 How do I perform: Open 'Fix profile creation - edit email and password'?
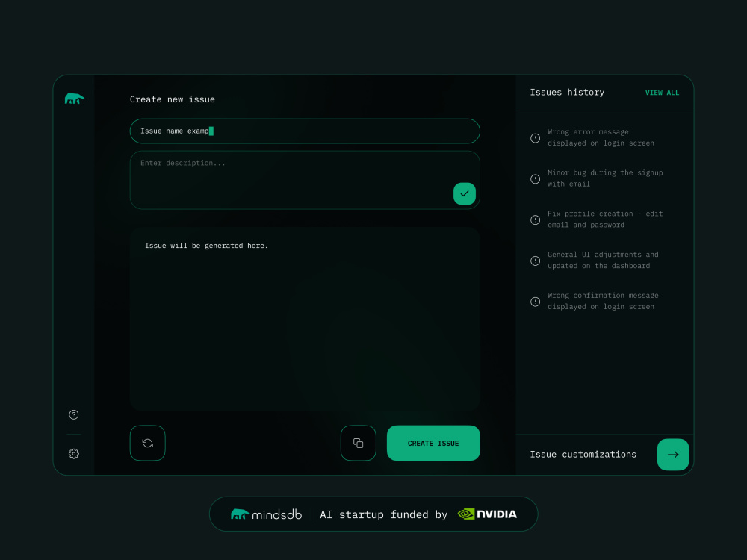point(605,220)
